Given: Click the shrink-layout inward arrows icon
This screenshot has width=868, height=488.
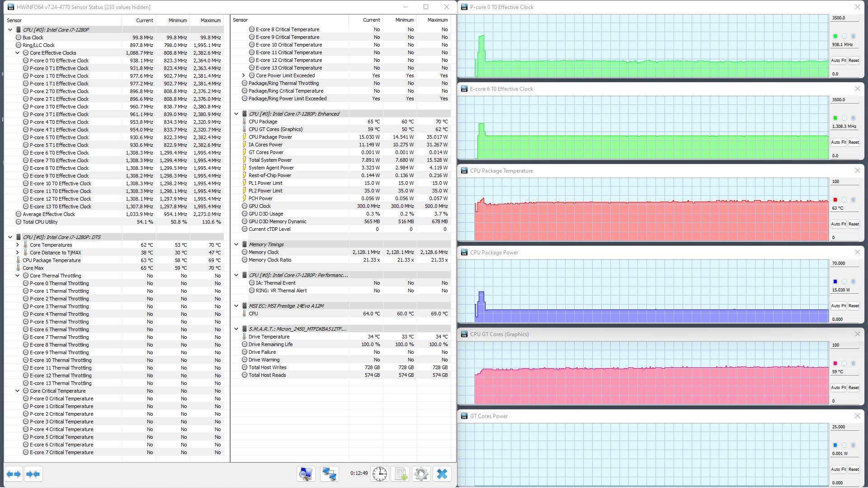Looking at the screenshot, I should tap(33, 474).
